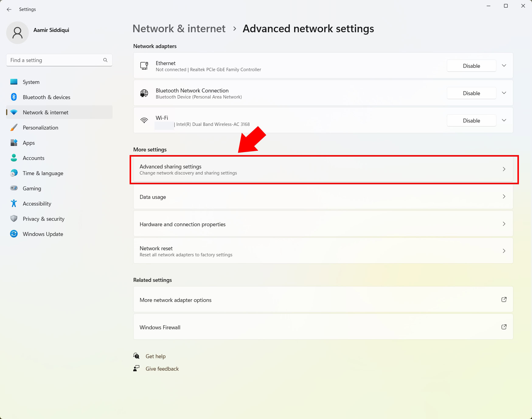Open external link icon for Windows Firewall

(x=504, y=327)
